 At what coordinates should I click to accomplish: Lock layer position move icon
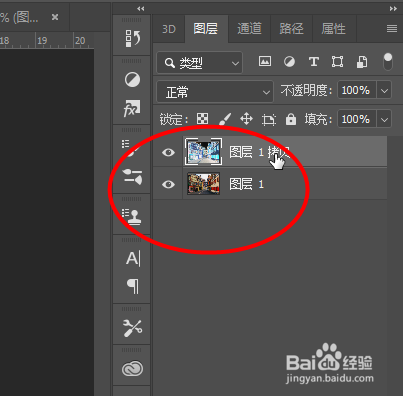[246, 118]
